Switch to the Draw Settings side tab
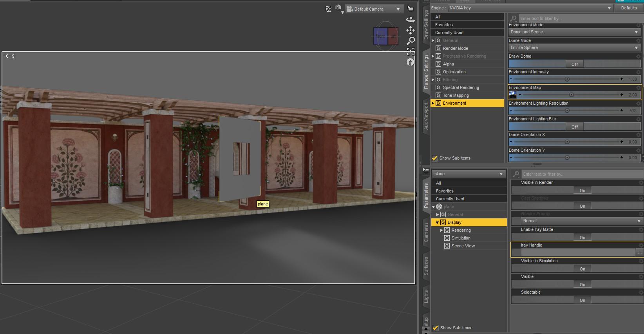The width and height of the screenshot is (644, 334). click(426, 25)
